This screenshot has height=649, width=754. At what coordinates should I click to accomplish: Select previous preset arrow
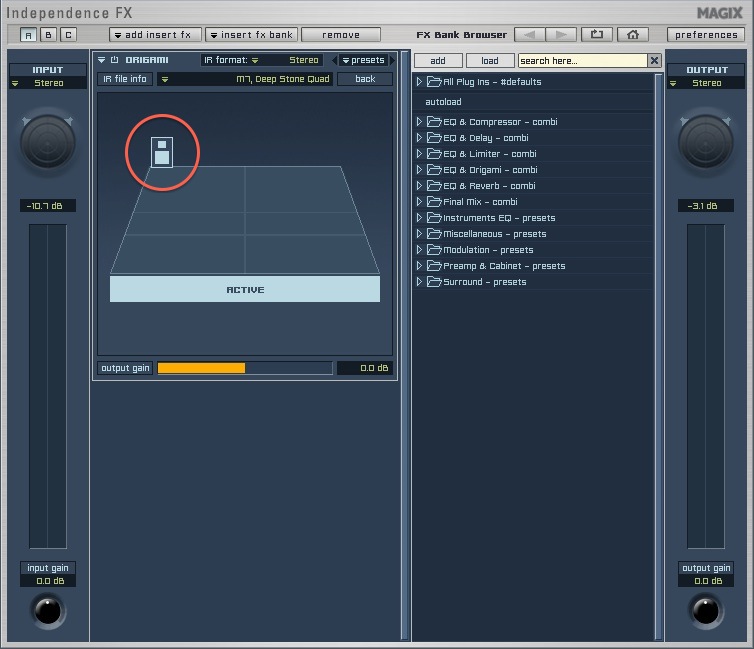pyautogui.click(x=334, y=60)
